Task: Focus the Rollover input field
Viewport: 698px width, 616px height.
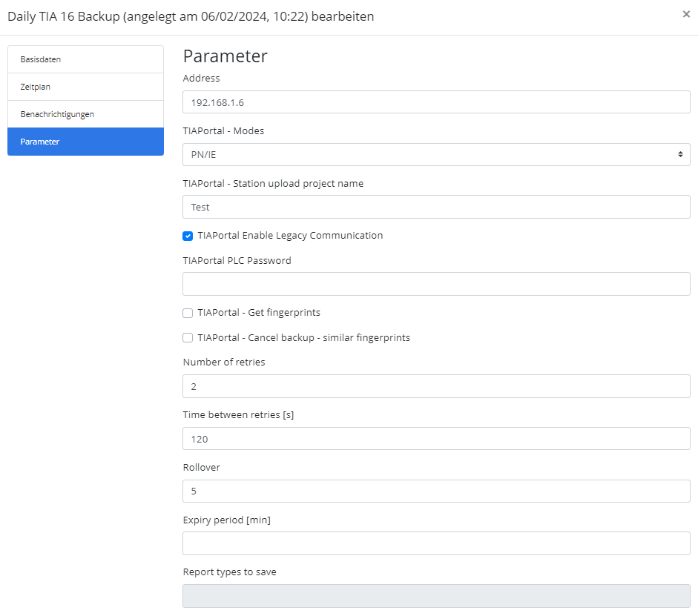Action: tap(436, 491)
